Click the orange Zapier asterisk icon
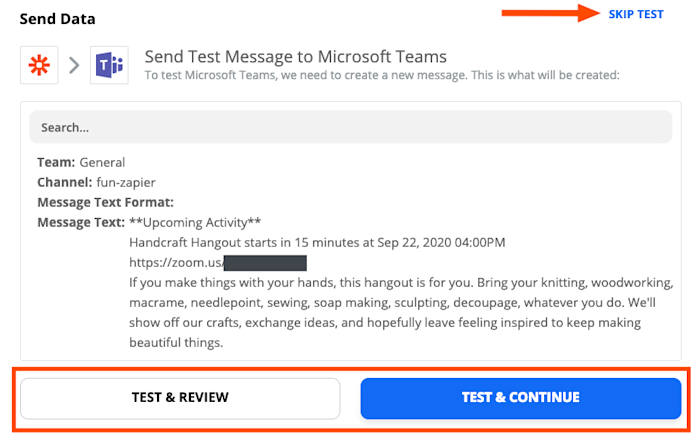700x442 pixels. click(40, 66)
